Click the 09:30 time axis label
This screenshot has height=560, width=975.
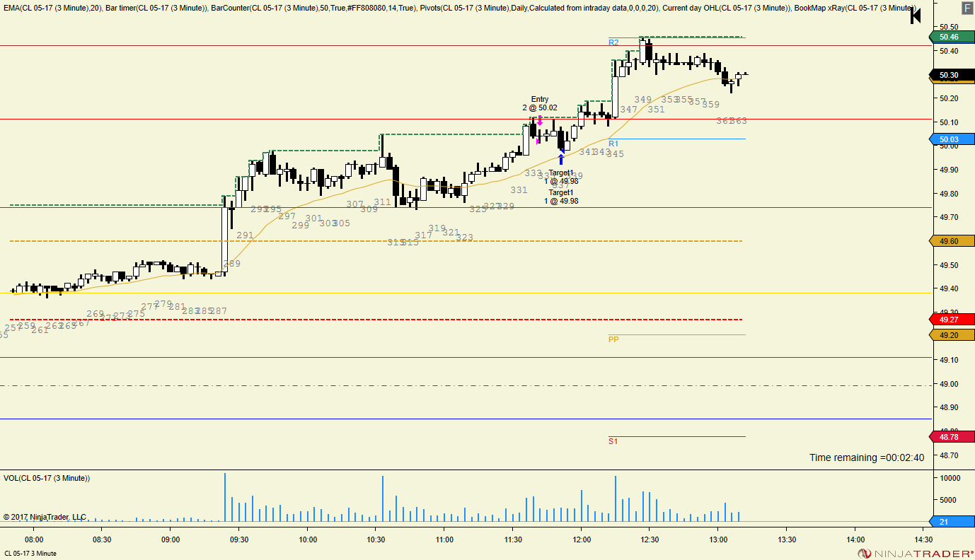(x=238, y=539)
